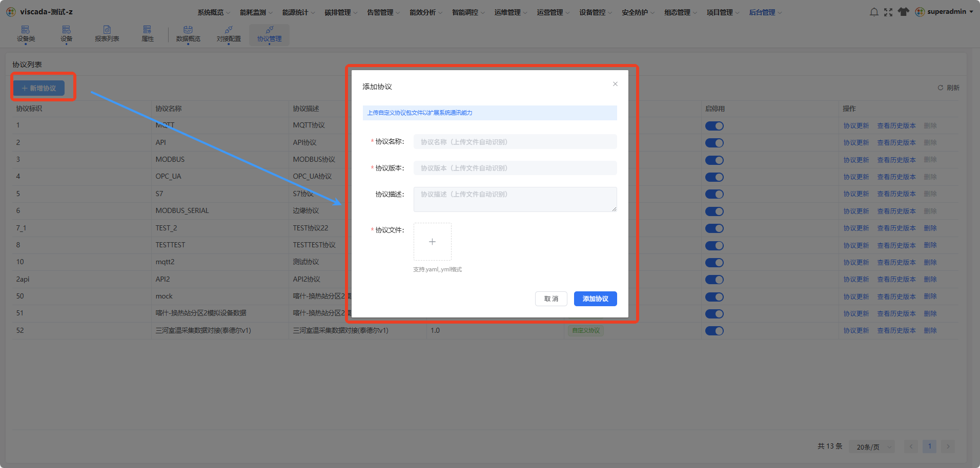Toggle the switch for TEST_2 row
This screenshot has width=980, height=468.
click(714, 228)
